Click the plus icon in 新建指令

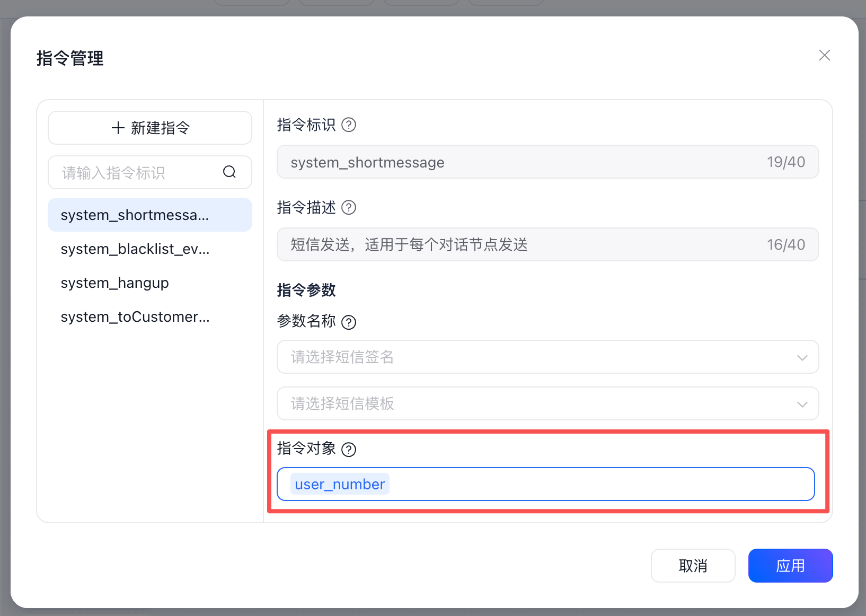(x=118, y=128)
